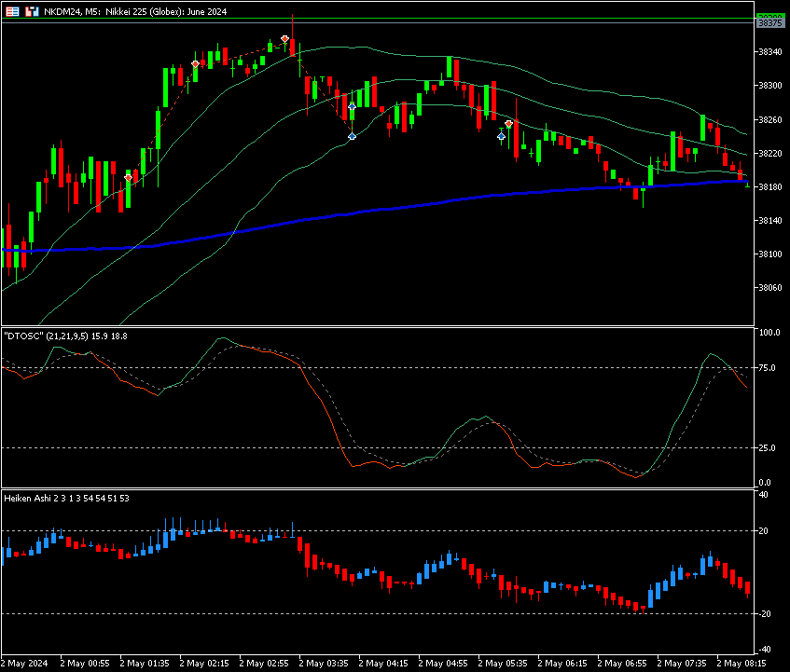Click the 38140 price scale label
The image size is (790, 672).
coord(770,221)
